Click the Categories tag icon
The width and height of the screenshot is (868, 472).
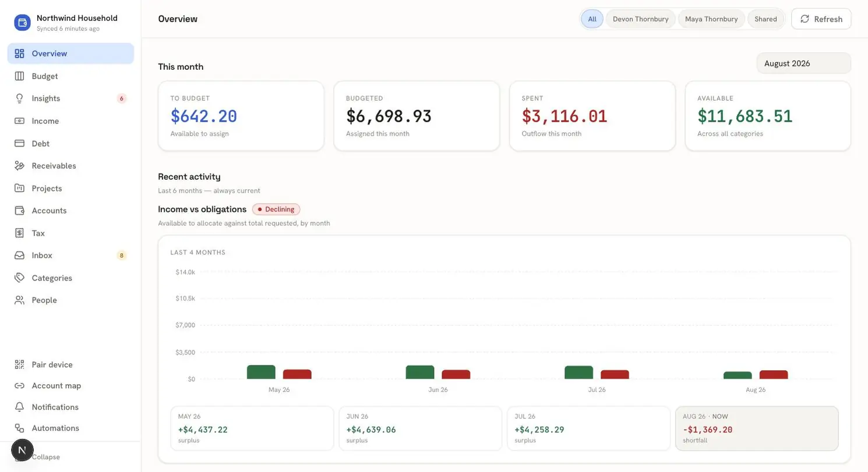pos(19,278)
